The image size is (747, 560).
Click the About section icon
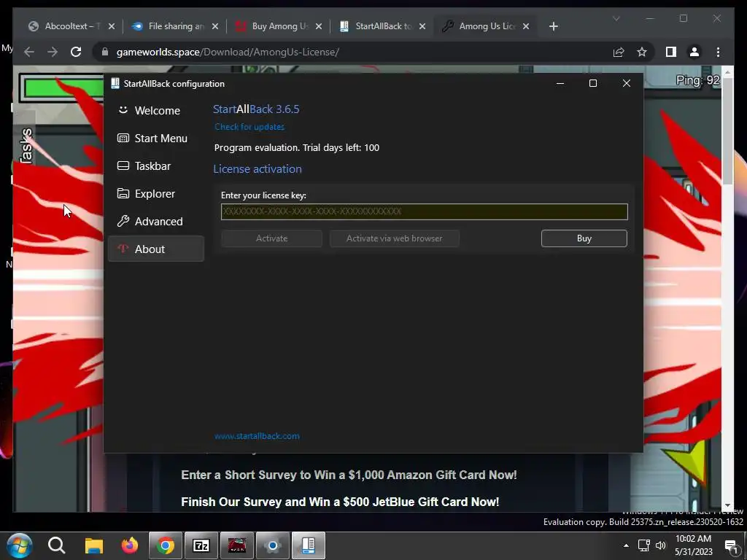click(123, 249)
